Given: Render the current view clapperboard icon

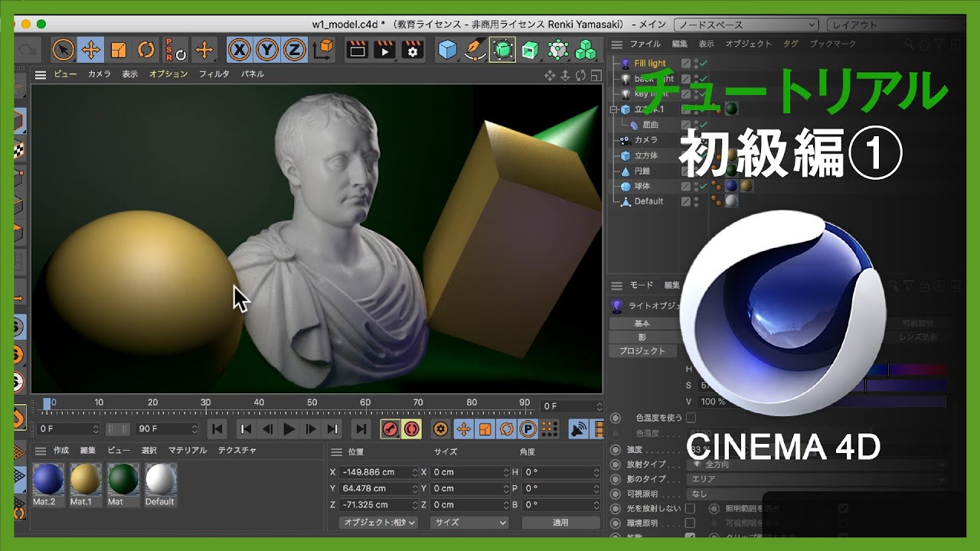Looking at the screenshot, I should (x=358, y=51).
